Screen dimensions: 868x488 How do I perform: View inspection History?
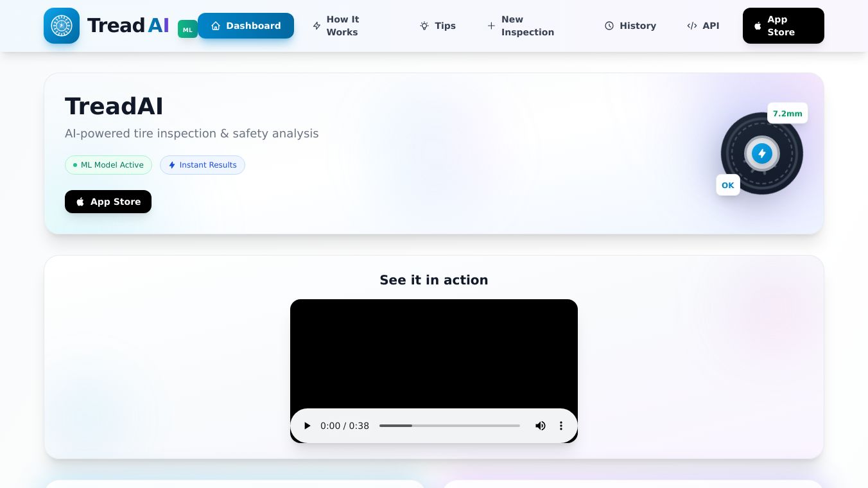click(630, 26)
